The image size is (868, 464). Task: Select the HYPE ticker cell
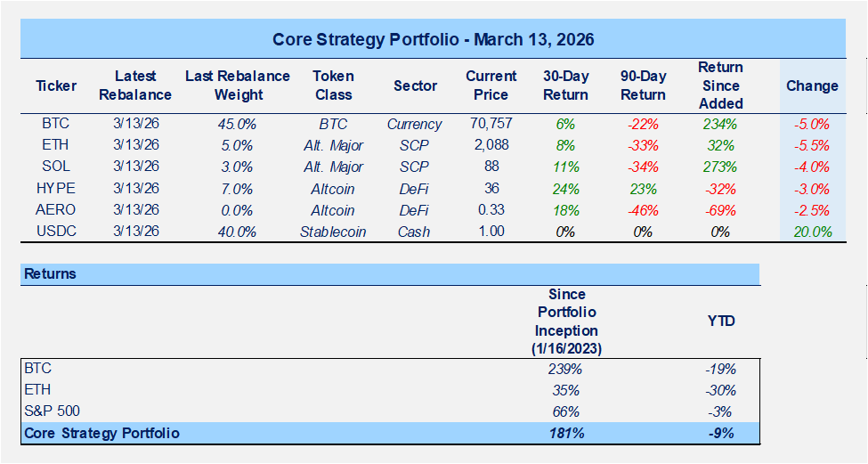tap(56, 189)
